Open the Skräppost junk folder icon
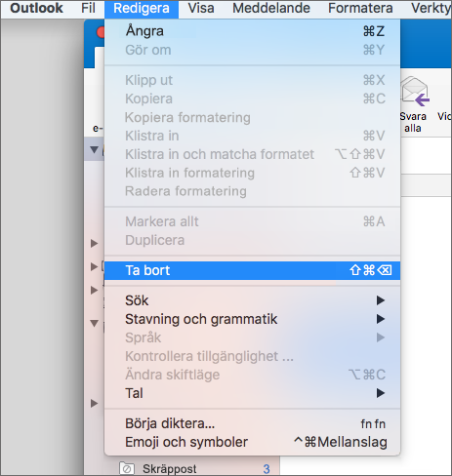This screenshot has width=452, height=476. (x=127, y=468)
